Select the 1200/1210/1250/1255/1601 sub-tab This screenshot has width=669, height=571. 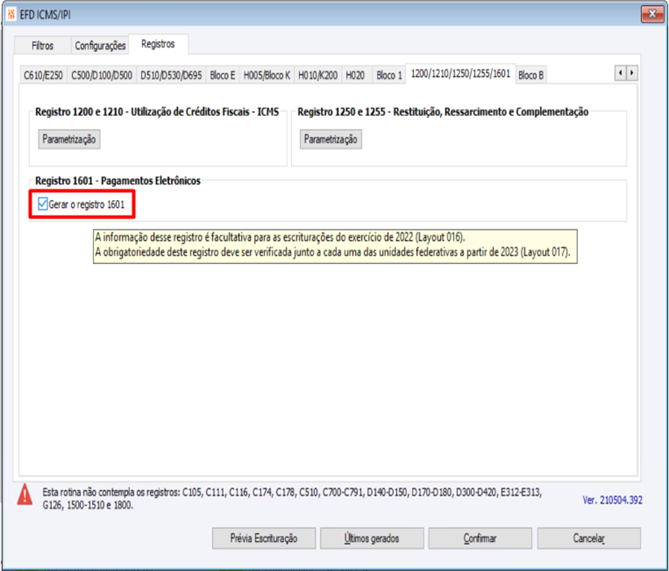coord(460,74)
